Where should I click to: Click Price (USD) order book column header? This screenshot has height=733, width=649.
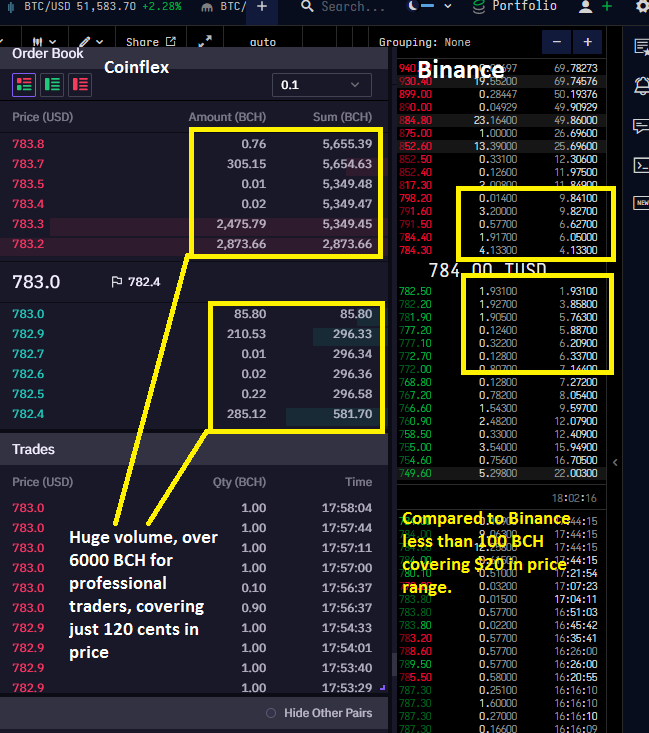click(43, 117)
